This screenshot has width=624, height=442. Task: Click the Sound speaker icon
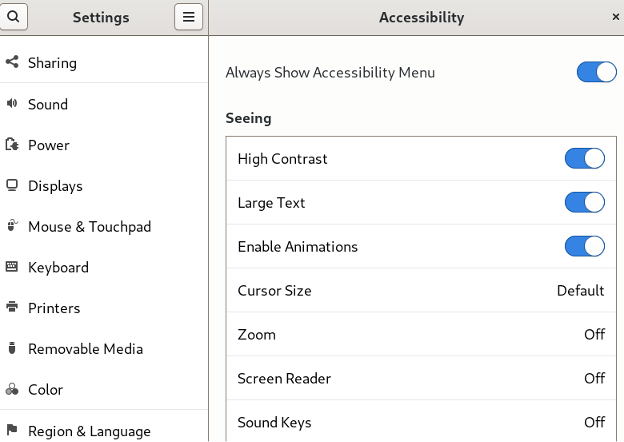point(12,104)
